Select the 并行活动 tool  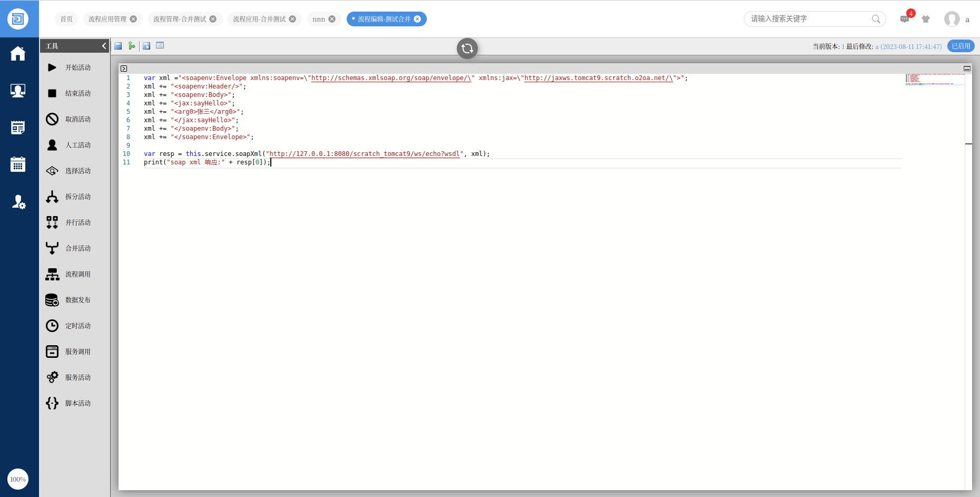74,222
